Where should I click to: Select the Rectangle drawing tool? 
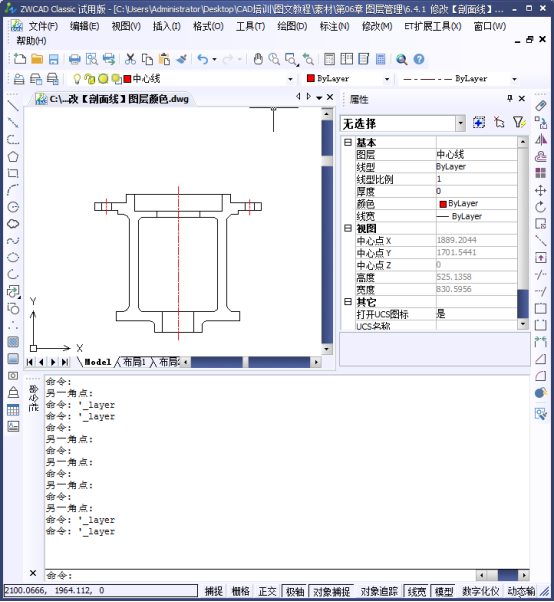coord(13,173)
